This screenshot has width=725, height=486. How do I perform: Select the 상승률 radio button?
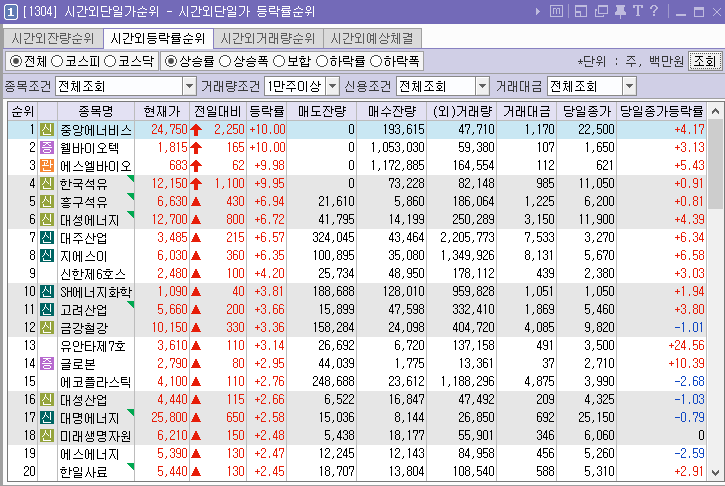pos(171,61)
